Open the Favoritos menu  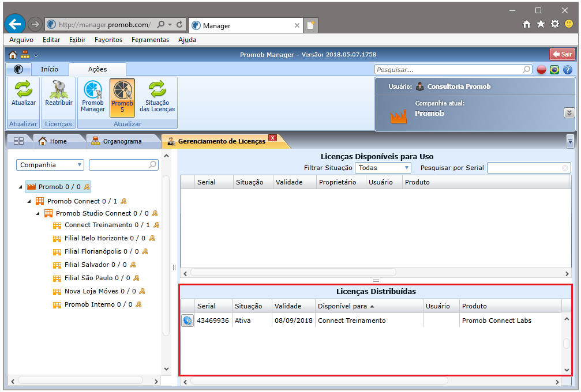(108, 40)
